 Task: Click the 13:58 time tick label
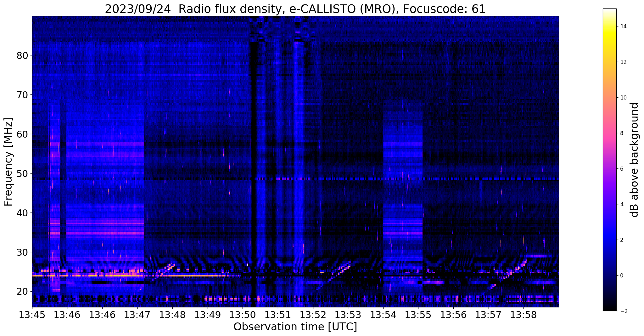coord(524,315)
